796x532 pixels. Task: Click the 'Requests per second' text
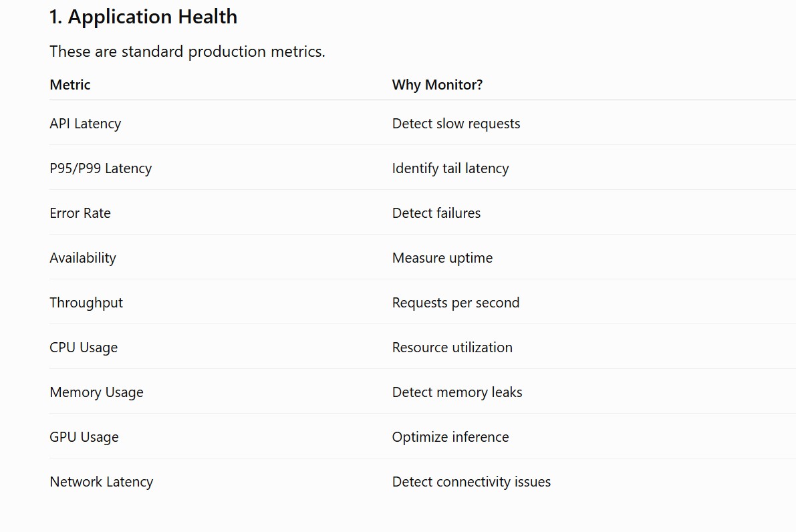(456, 303)
